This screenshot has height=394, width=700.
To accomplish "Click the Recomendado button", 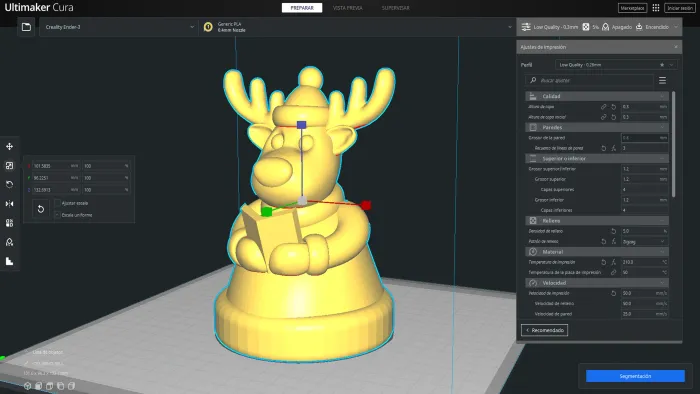I will click(545, 330).
